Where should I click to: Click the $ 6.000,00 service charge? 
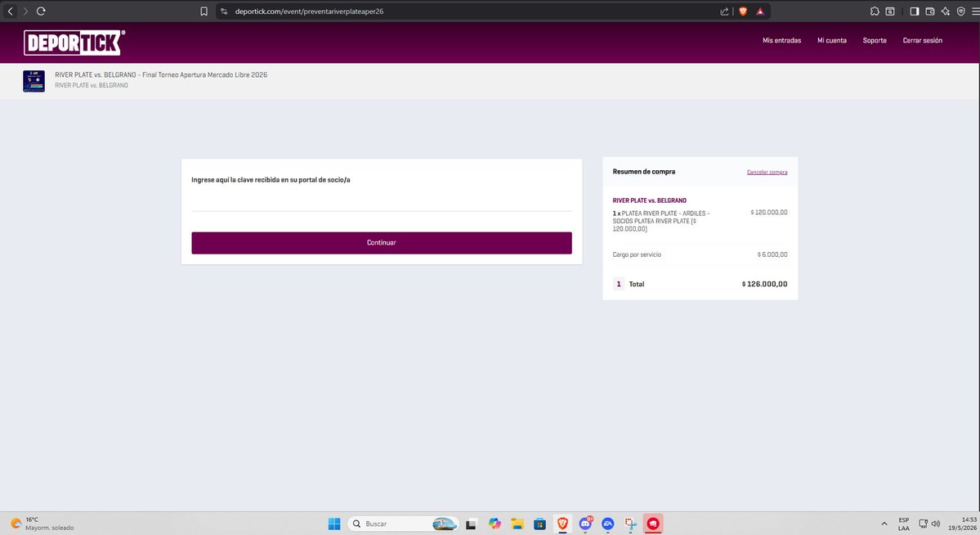(772, 254)
